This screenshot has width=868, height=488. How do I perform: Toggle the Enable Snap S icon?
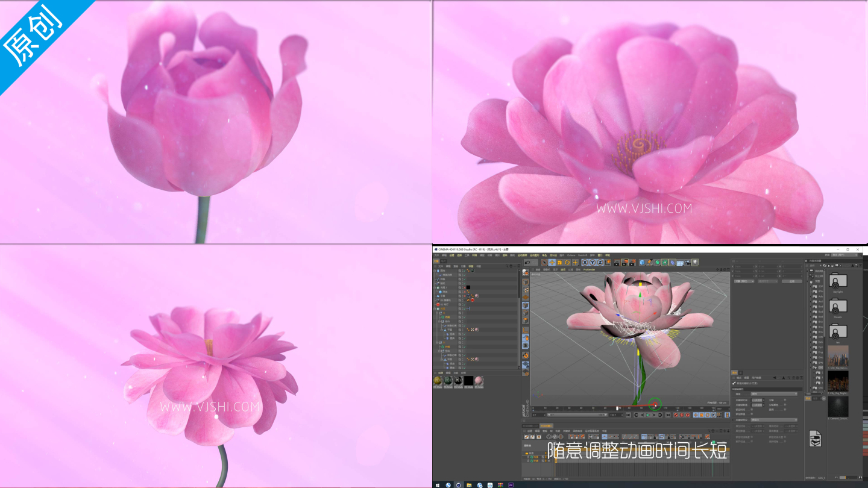(x=526, y=346)
